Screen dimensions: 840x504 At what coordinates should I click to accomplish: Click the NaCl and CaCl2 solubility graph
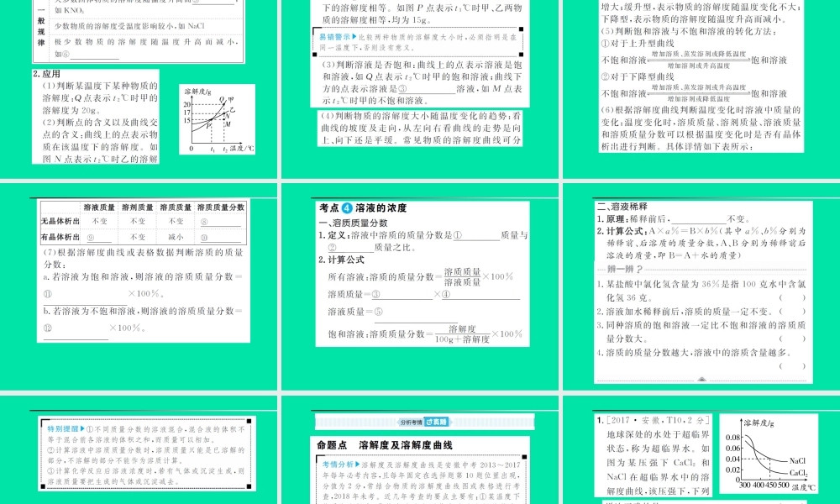tap(769, 454)
